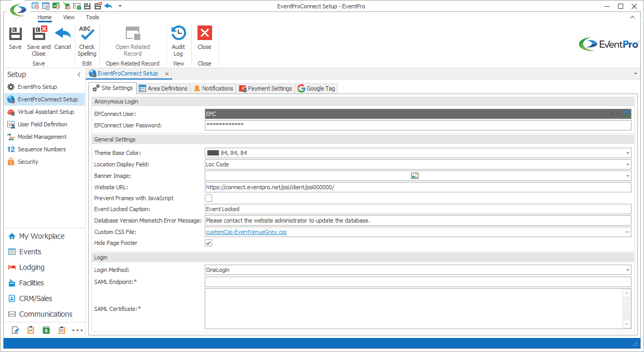Select the Site Settings tab
This screenshot has height=352, width=644.
[x=112, y=88]
